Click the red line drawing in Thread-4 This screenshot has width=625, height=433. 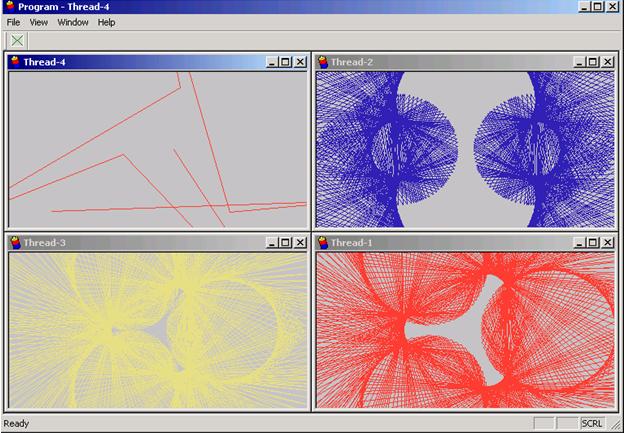(158, 150)
